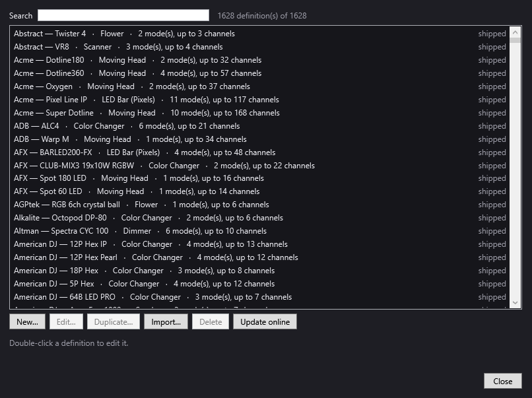
Task: Select AGPtek — RGB 6ch crystal ball row
Action: pos(259,205)
